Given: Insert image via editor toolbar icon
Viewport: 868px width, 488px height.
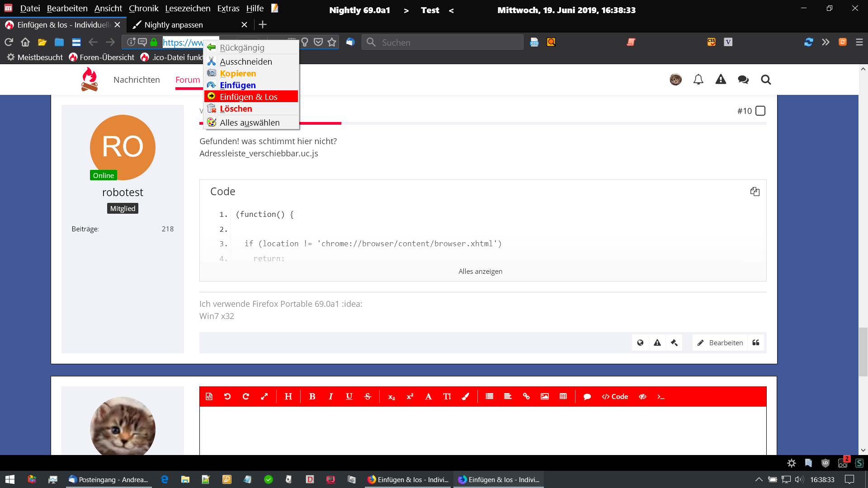Looking at the screenshot, I should click(x=544, y=396).
